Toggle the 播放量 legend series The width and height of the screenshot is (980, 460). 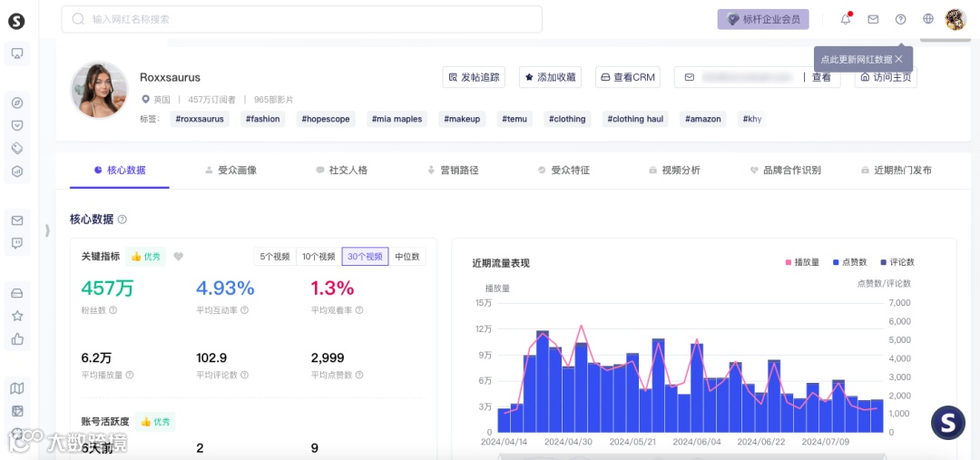pyautogui.click(x=802, y=262)
